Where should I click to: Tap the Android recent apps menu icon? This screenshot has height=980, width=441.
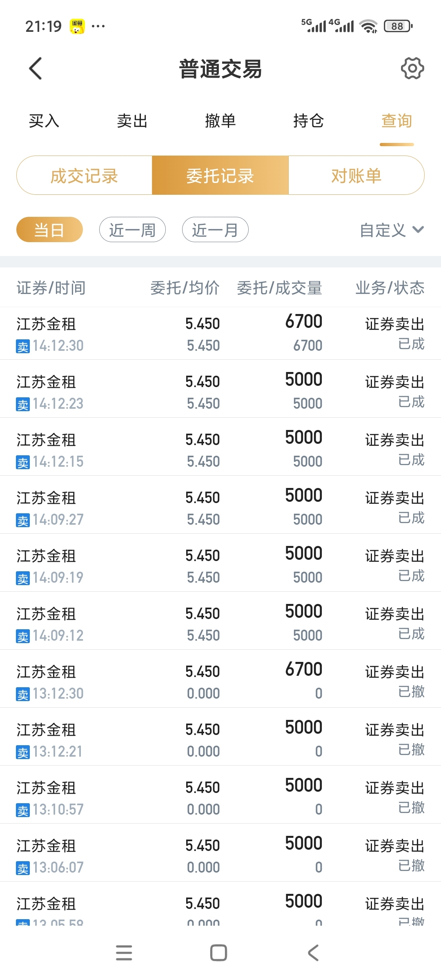(124, 953)
